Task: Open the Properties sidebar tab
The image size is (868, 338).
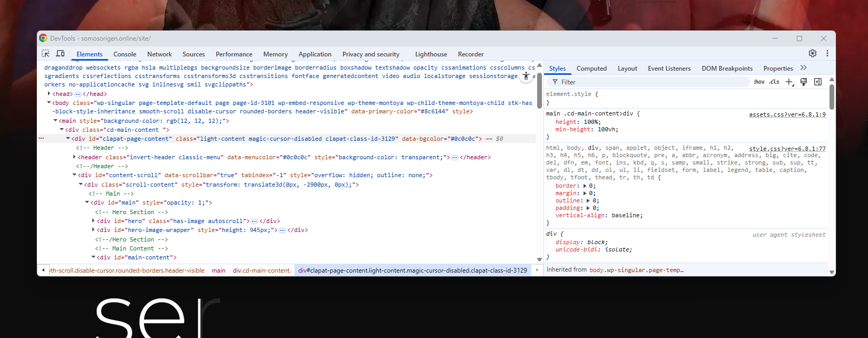Action: click(778, 69)
